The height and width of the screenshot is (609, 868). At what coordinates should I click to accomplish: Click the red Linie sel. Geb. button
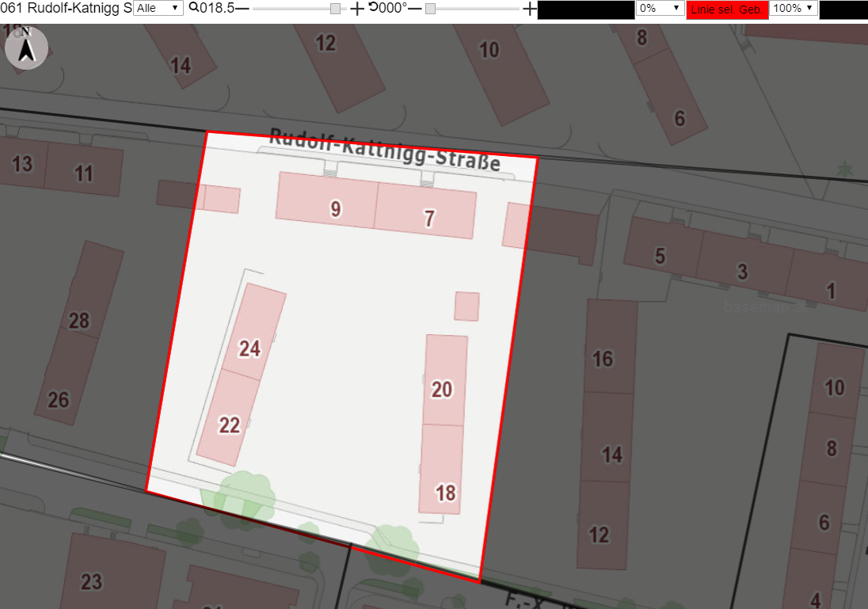[x=727, y=10]
